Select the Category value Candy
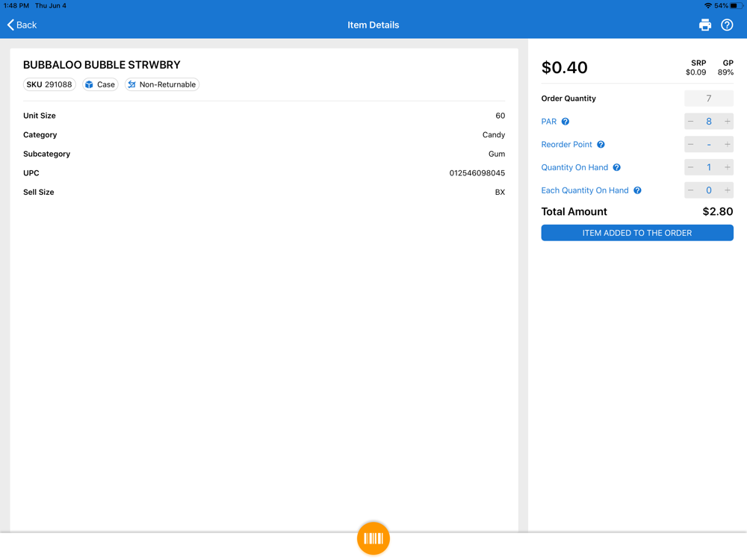The width and height of the screenshot is (747, 560). [494, 134]
